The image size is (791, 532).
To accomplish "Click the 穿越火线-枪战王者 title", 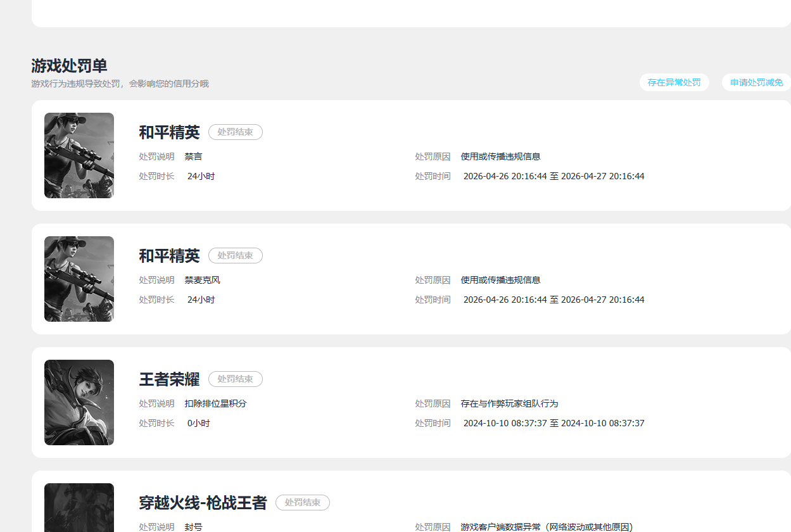I will coord(203,503).
